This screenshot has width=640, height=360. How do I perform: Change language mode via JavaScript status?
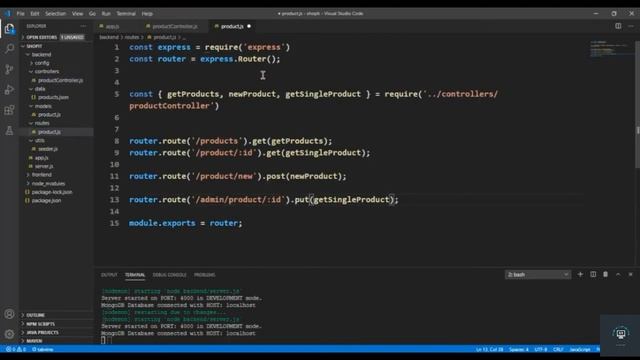pos(580,349)
